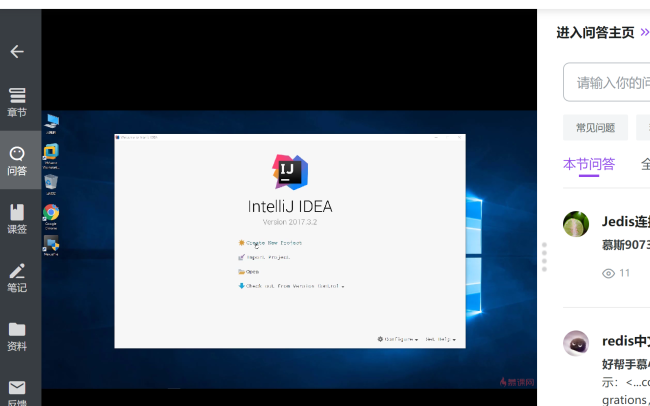Click Create New Project in IntelliJ
The image size is (650, 406).
[x=274, y=243]
